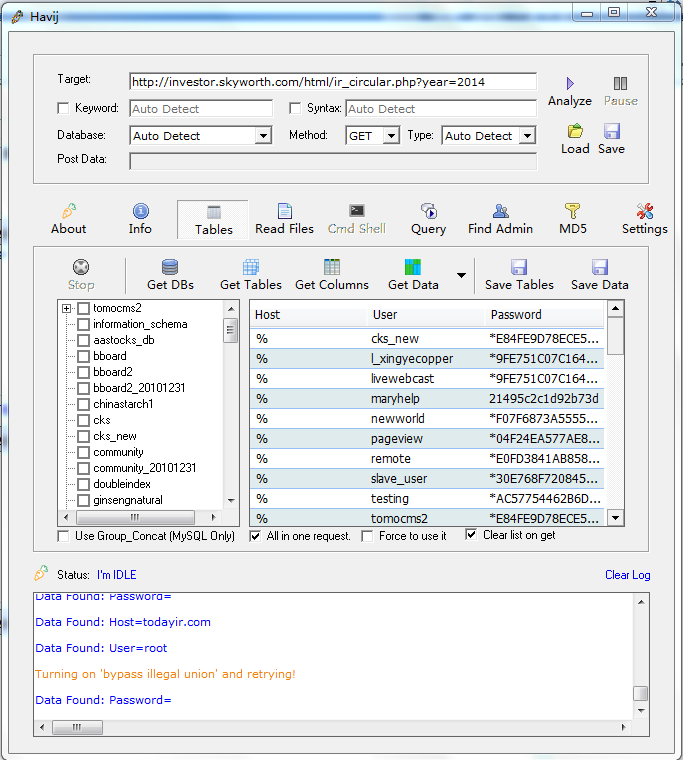The width and height of the screenshot is (683, 760).
Task: Click the Clear Log link
Action: click(x=627, y=575)
